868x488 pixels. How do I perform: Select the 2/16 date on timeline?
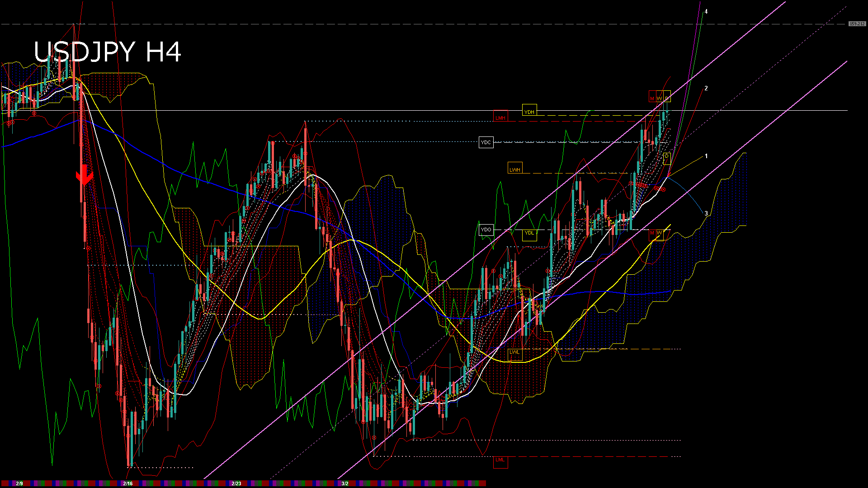coord(128,483)
